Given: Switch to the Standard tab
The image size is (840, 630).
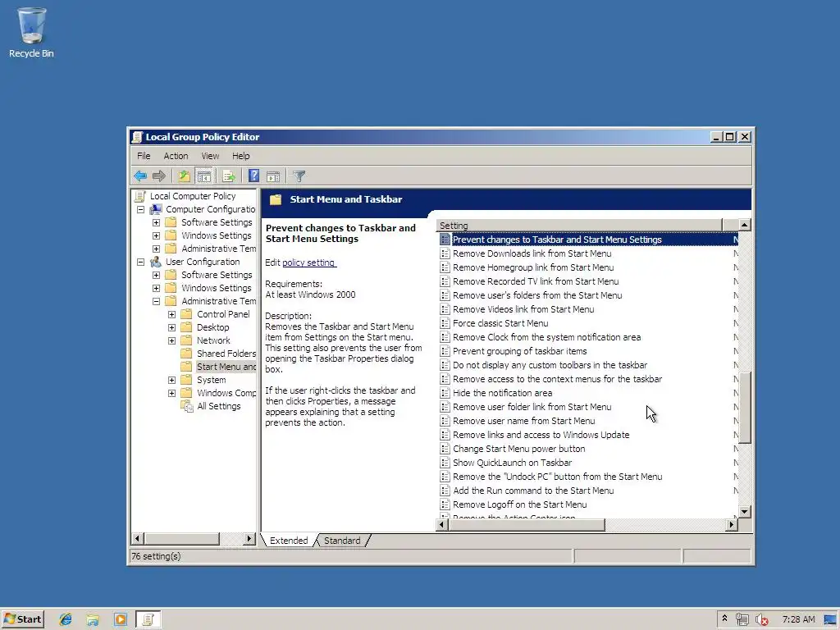Looking at the screenshot, I should tap(342, 541).
